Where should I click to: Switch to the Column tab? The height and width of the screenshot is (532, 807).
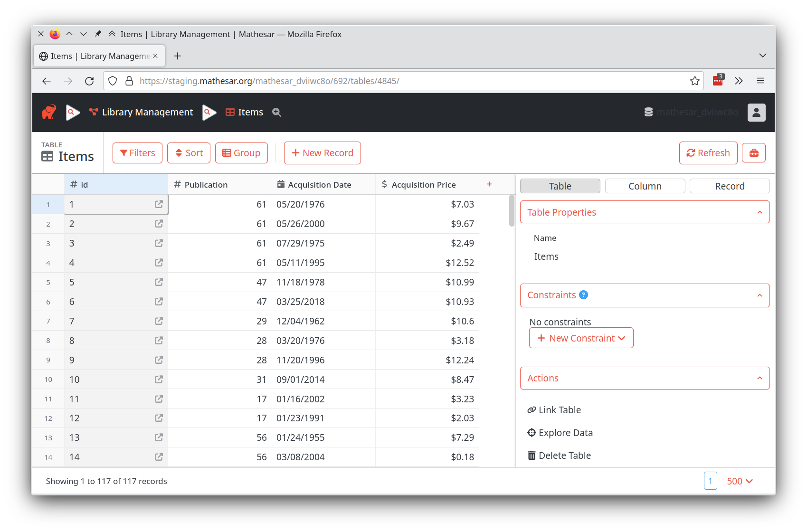[x=645, y=186]
